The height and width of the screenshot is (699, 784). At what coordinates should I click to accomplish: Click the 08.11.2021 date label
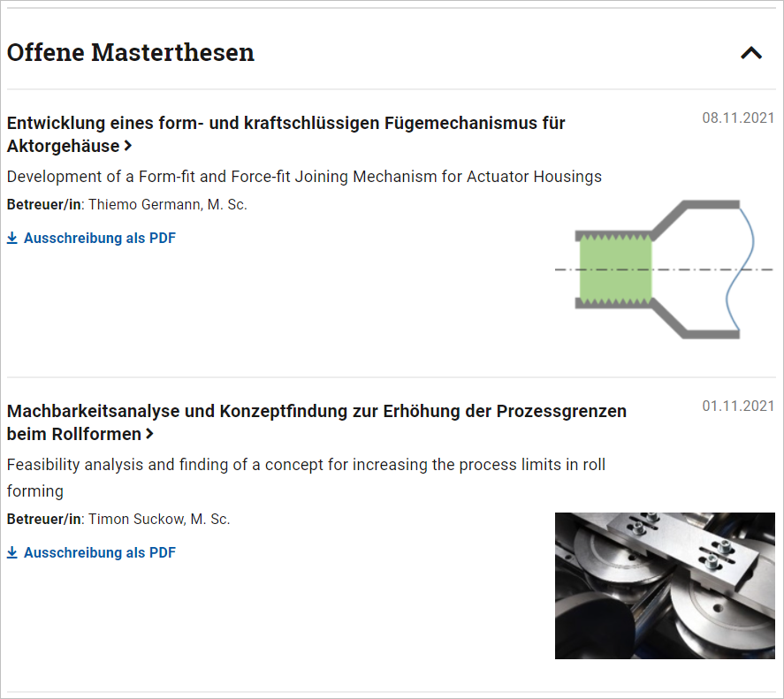coord(738,118)
